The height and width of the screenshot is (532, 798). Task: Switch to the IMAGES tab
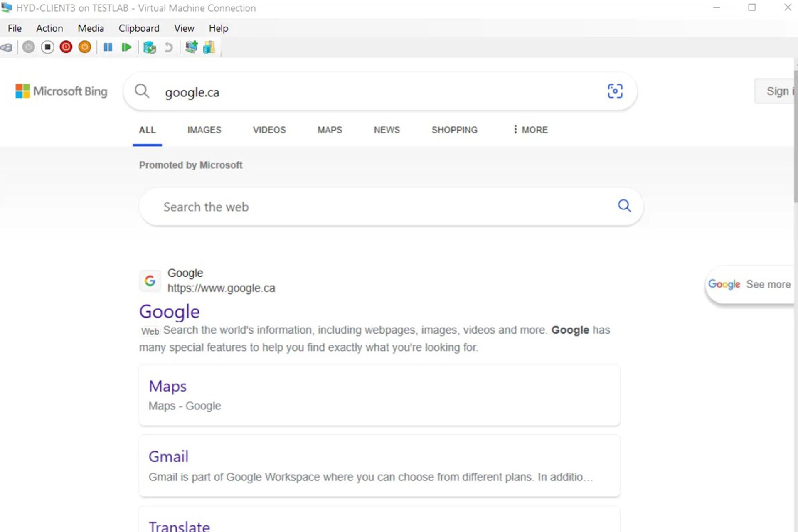coord(204,130)
